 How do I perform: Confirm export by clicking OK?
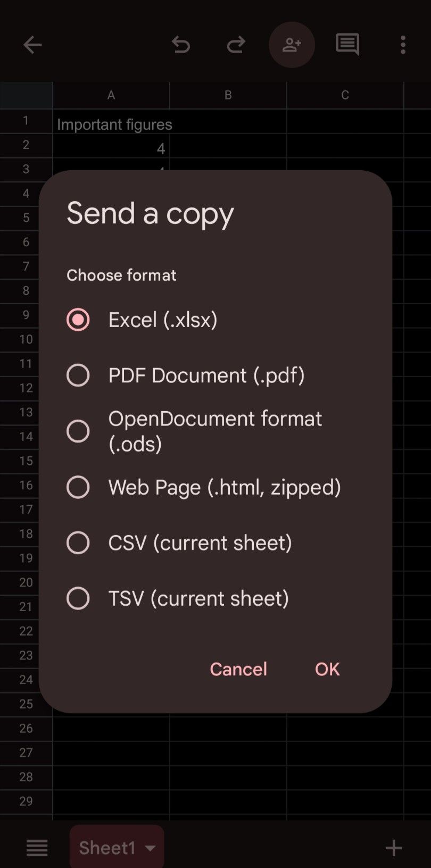pos(327,669)
